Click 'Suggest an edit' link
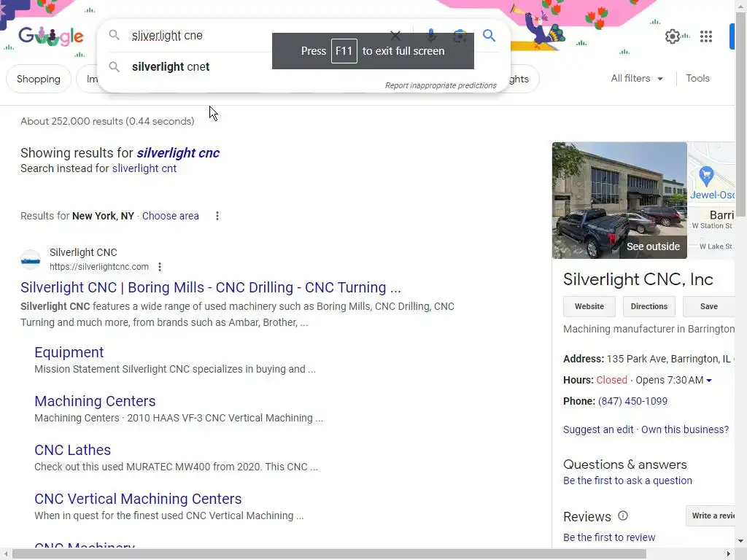 598,430
